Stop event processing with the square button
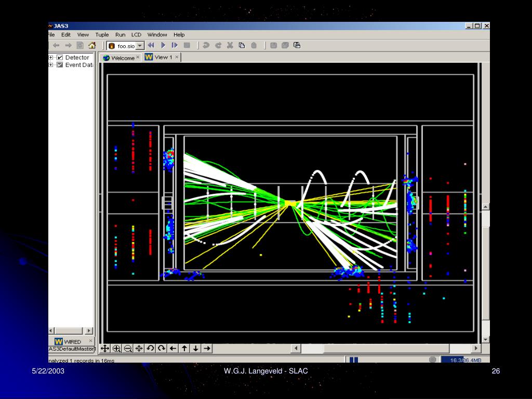 click(187, 45)
